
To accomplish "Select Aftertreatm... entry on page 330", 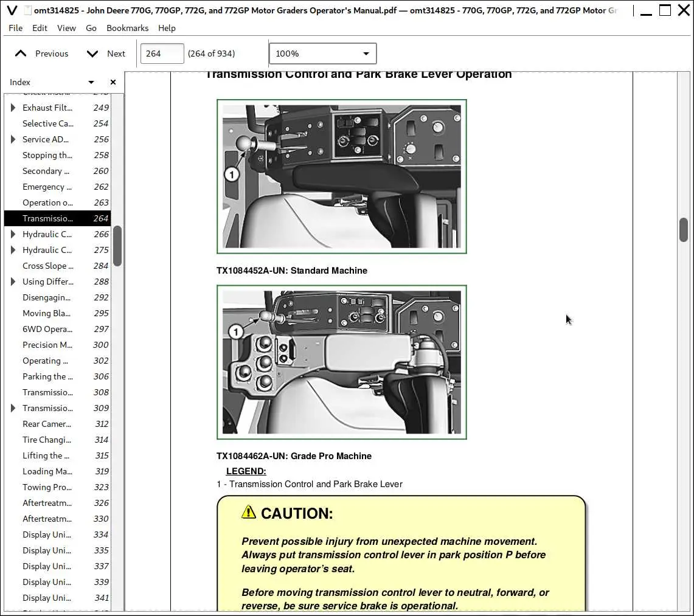I will [x=58, y=519].
